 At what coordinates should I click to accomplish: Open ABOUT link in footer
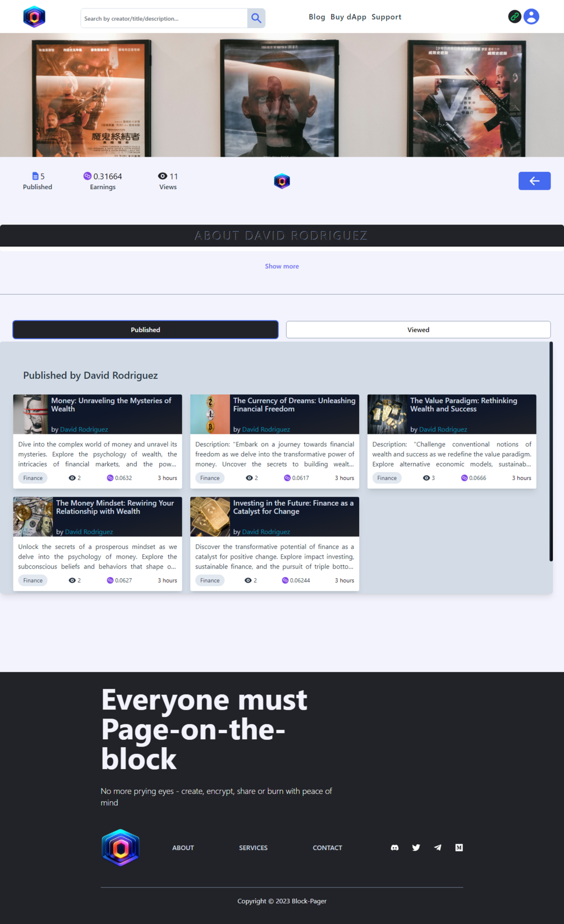[x=183, y=848]
